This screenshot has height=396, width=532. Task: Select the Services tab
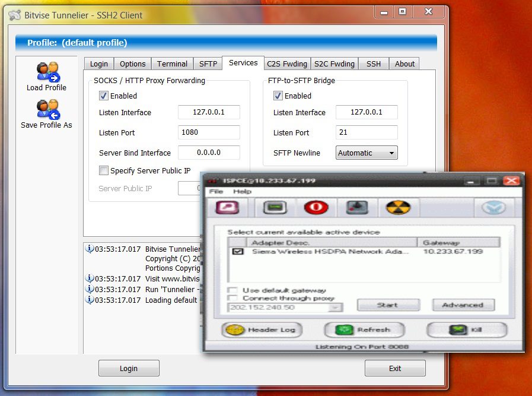(243, 63)
